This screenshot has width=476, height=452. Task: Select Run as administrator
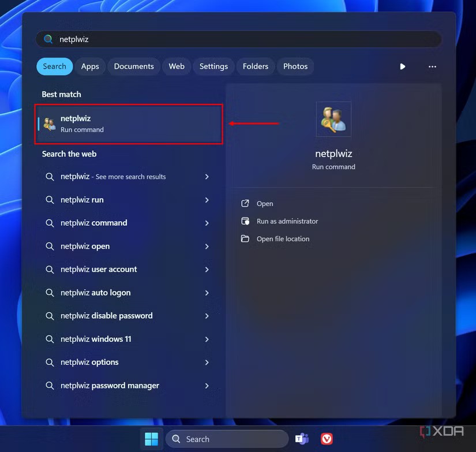[287, 221]
